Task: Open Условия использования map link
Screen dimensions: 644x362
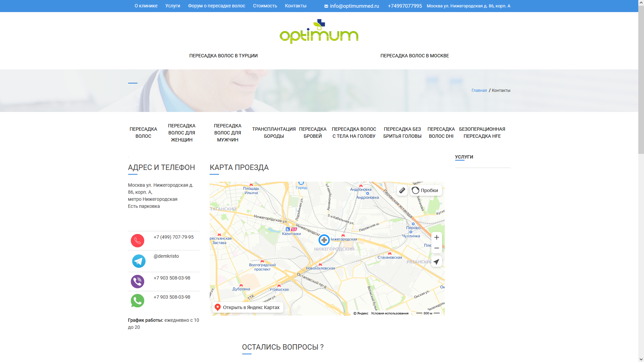Action: tap(390, 313)
